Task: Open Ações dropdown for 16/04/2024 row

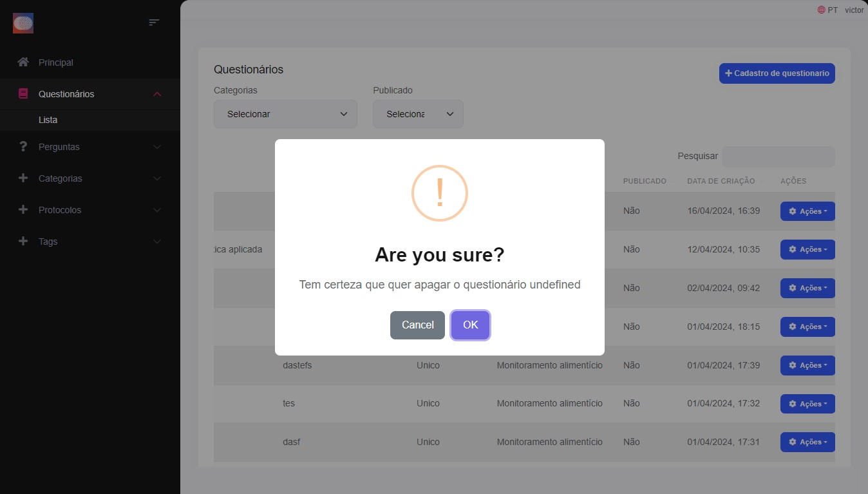Action: [807, 211]
